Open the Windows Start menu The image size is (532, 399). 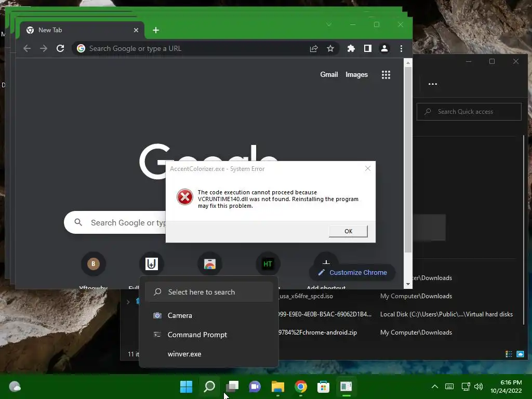[x=186, y=387]
